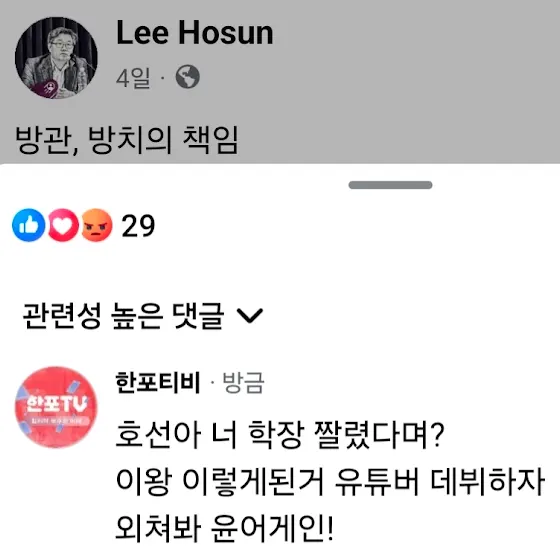Screen dimensions: 560x560
Task: Click the chevron next to 관련성 높은 댓글
Action: click(x=250, y=316)
